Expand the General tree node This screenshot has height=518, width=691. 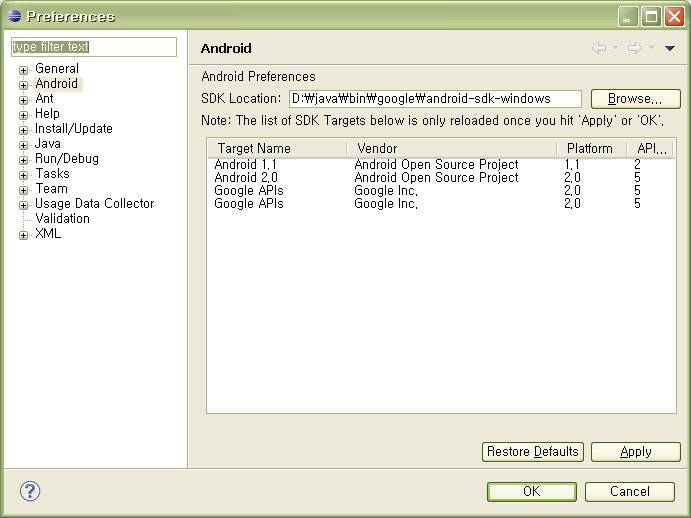click(x=23, y=70)
